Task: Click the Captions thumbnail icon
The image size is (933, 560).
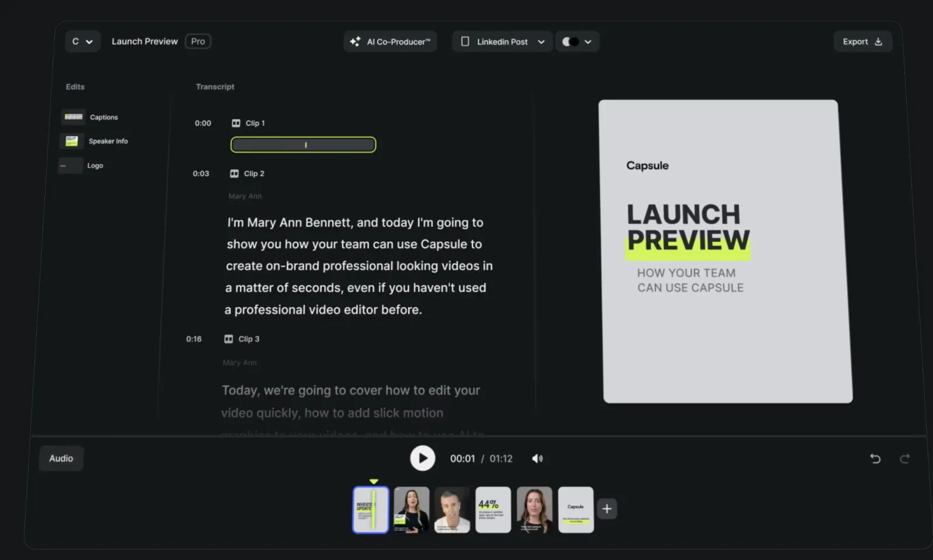Action: pyautogui.click(x=73, y=117)
